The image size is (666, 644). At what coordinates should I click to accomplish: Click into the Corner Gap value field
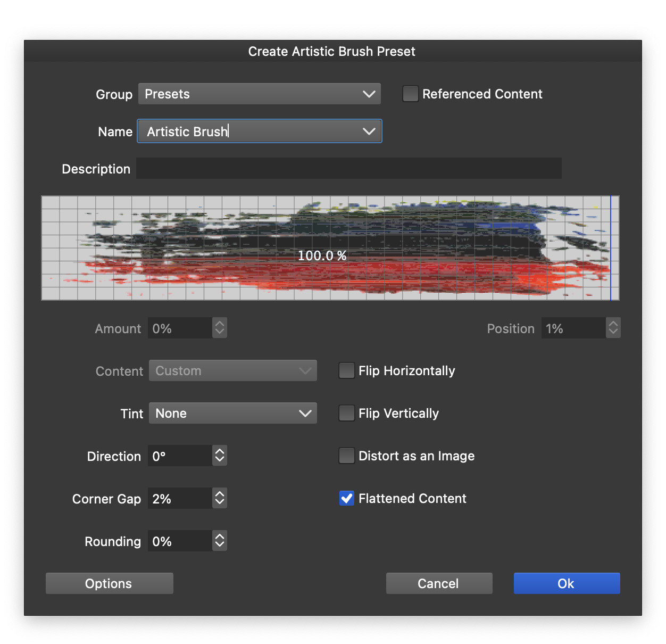(179, 499)
